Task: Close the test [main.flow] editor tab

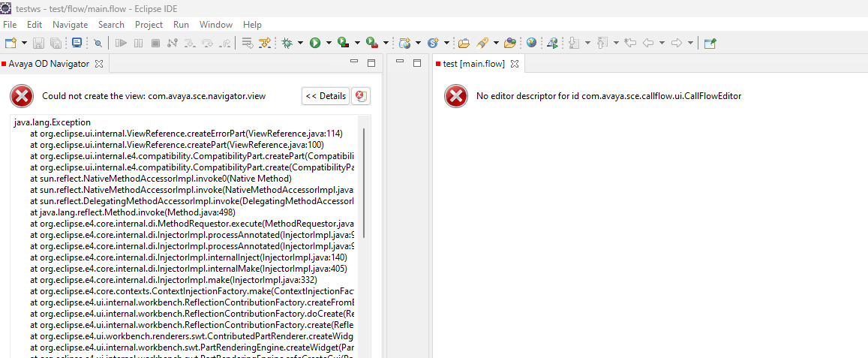Action: point(514,64)
